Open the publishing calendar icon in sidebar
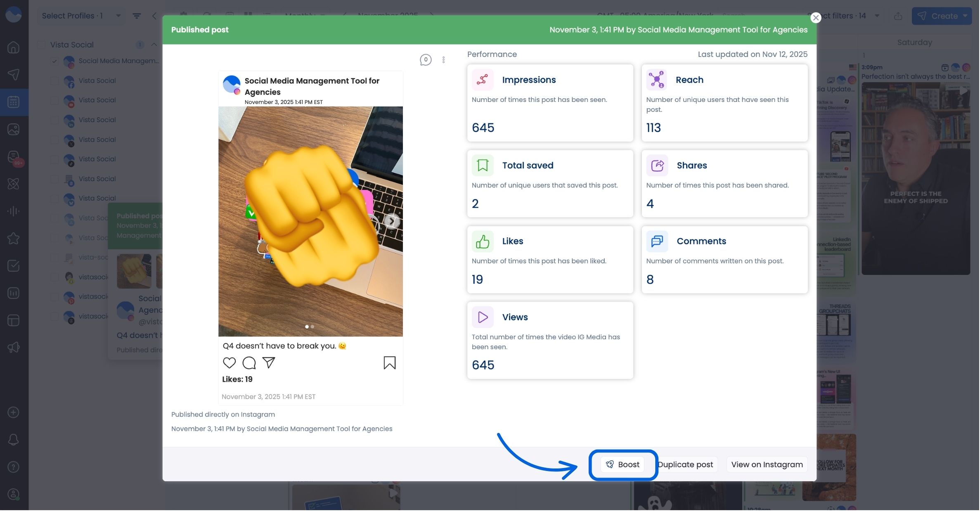This screenshot has height=511, width=980. pyautogui.click(x=14, y=102)
